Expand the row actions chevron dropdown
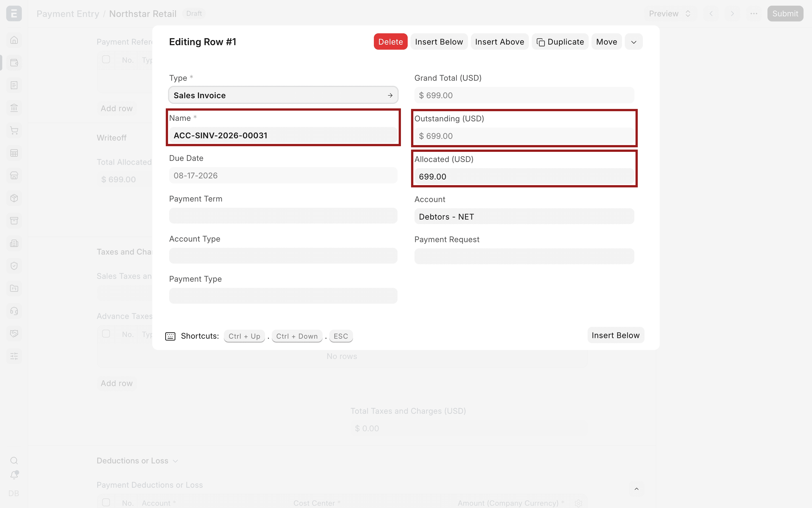The width and height of the screenshot is (812, 508). point(634,42)
